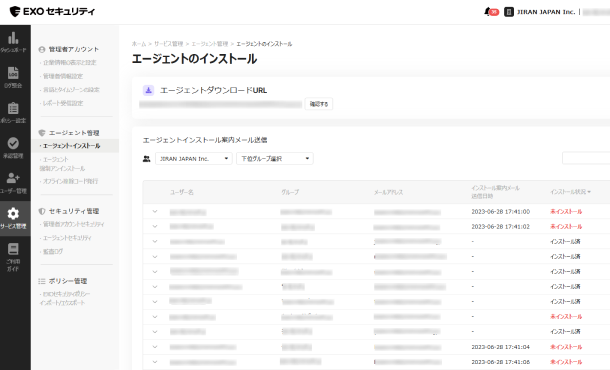Expand the row dated 2023-06-28 17:41:02

(x=155, y=226)
